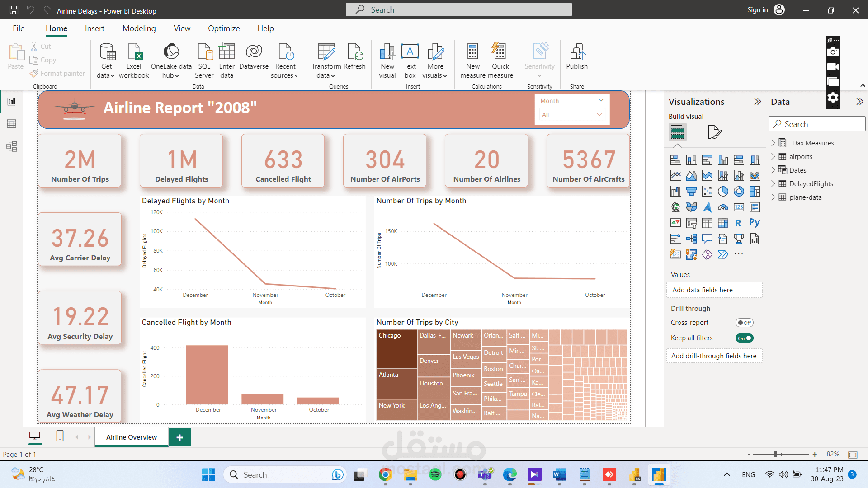
Task: Select the Python visual icon
Action: [754, 223]
